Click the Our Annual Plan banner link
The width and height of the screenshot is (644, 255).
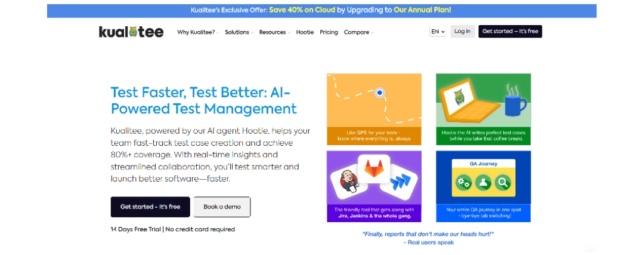click(x=422, y=10)
